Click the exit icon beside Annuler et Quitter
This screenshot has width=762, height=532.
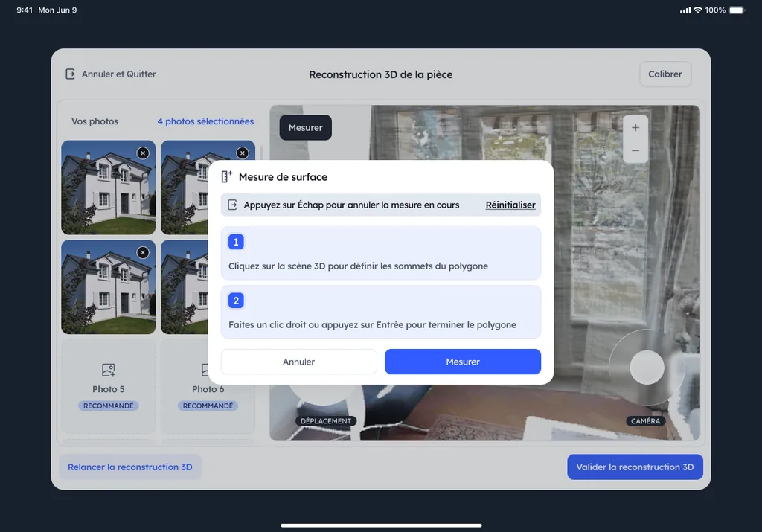coord(71,74)
